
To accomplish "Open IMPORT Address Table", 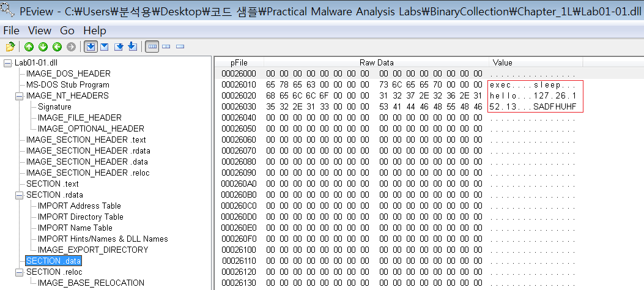I will pyautogui.click(x=80, y=206).
